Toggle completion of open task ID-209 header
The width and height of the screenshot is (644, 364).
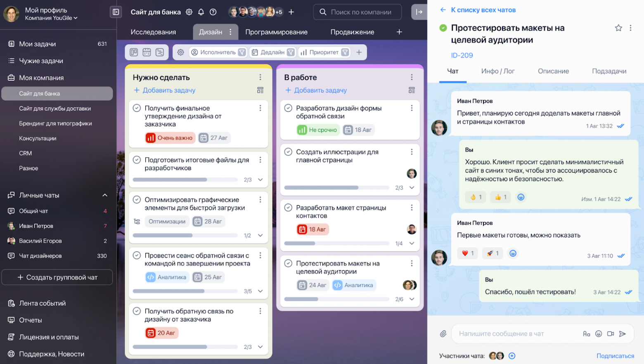(x=443, y=28)
